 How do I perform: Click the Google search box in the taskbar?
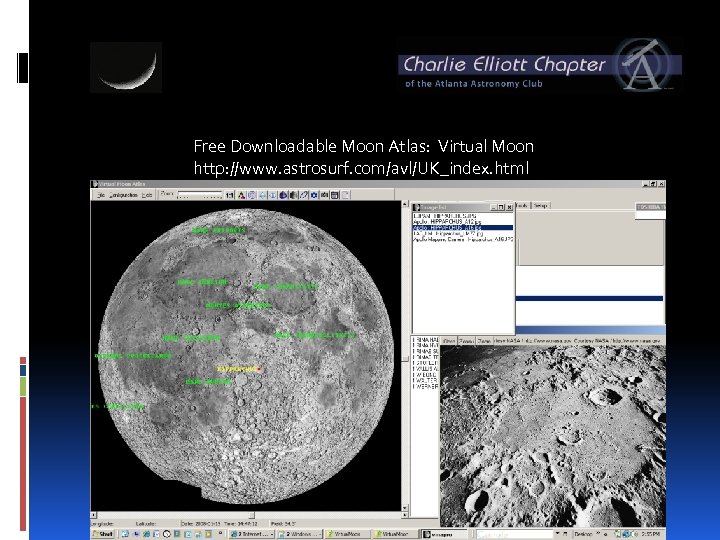[517, 534]
